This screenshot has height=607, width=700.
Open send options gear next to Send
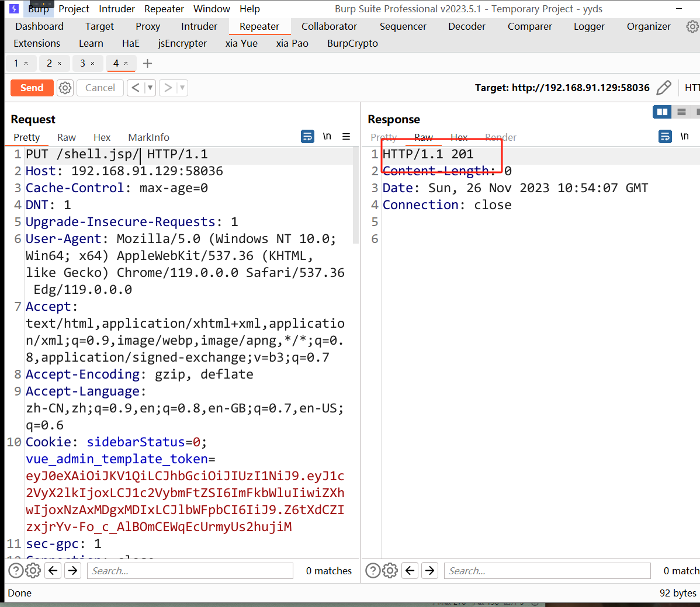point(65,88)
